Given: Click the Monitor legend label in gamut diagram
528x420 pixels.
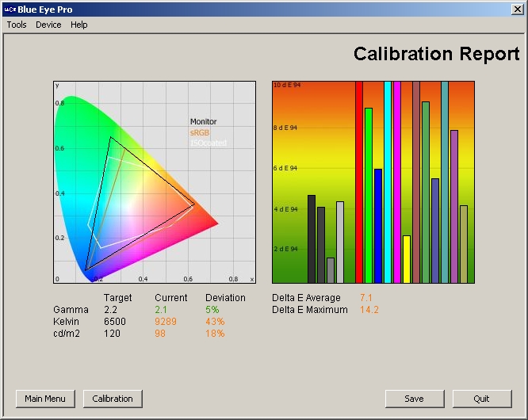Looking at the screenshot, I should [x=203, y=122].
